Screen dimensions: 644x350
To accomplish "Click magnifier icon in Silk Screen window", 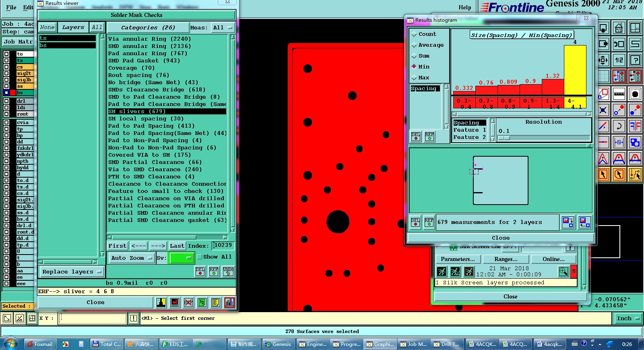I will coord(563,272).
